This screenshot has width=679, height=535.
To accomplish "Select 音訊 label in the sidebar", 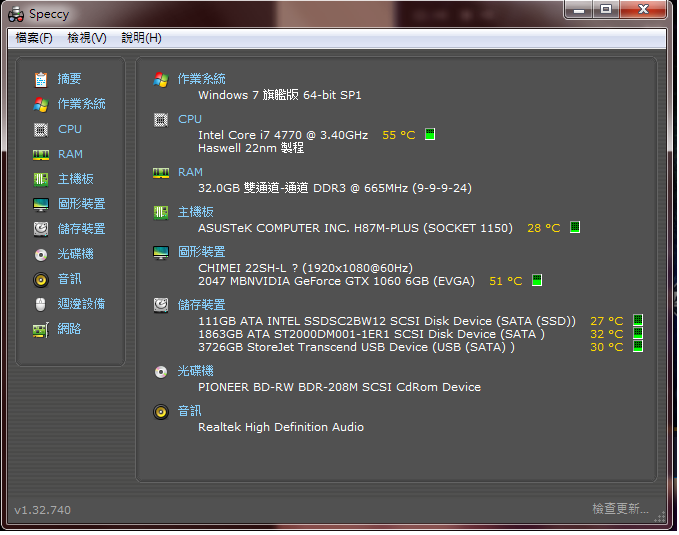I will point(69,279).
